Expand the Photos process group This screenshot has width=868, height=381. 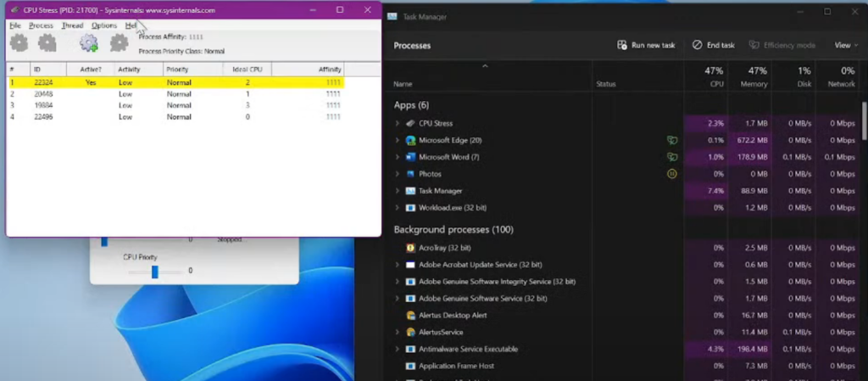[397, 174]
